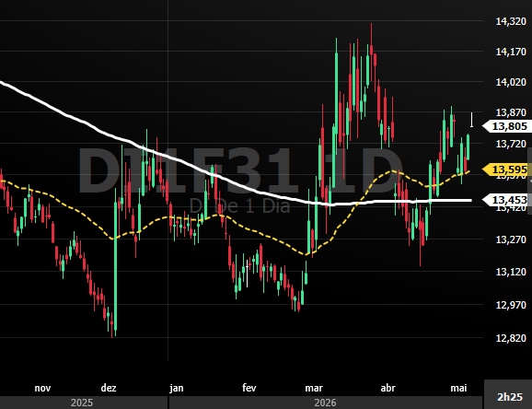Click the 14,320 price axis label
This screenshot has height=409, width=532.
tap(511, 21)
